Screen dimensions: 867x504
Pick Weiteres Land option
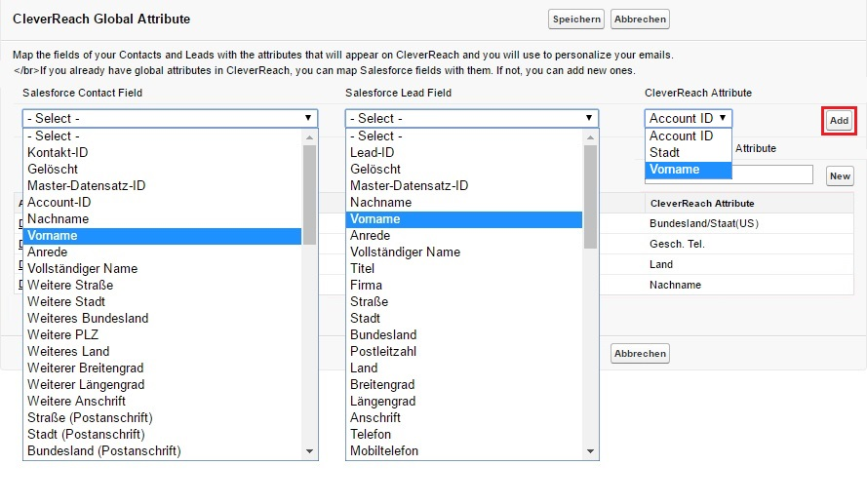[163, 352]
